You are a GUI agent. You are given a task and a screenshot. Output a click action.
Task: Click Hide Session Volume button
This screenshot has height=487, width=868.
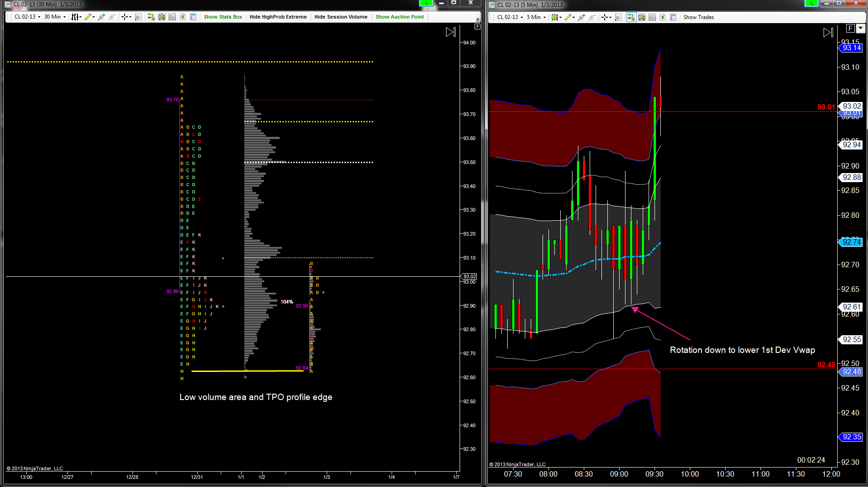[x=341, y=17]
